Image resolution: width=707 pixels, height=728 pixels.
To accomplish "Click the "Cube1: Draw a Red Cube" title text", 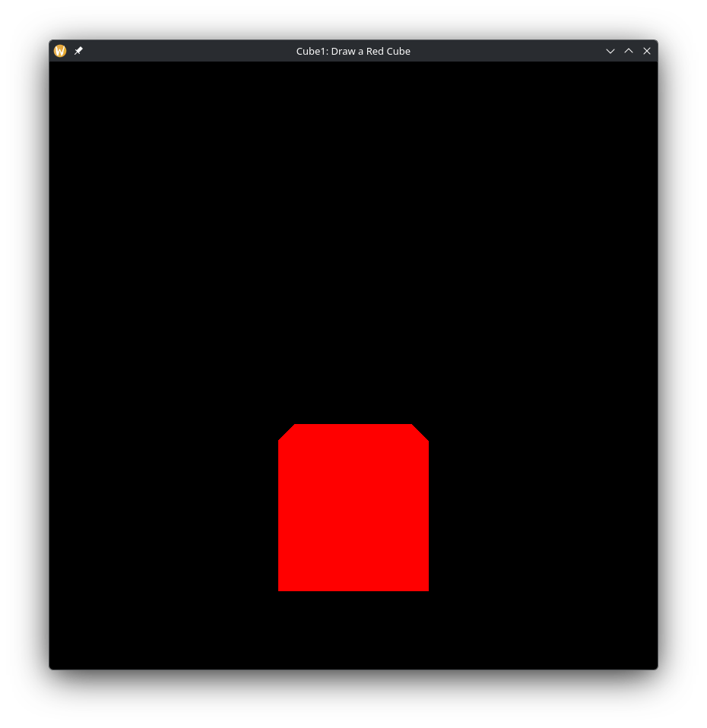I will (x=353, y=51).
